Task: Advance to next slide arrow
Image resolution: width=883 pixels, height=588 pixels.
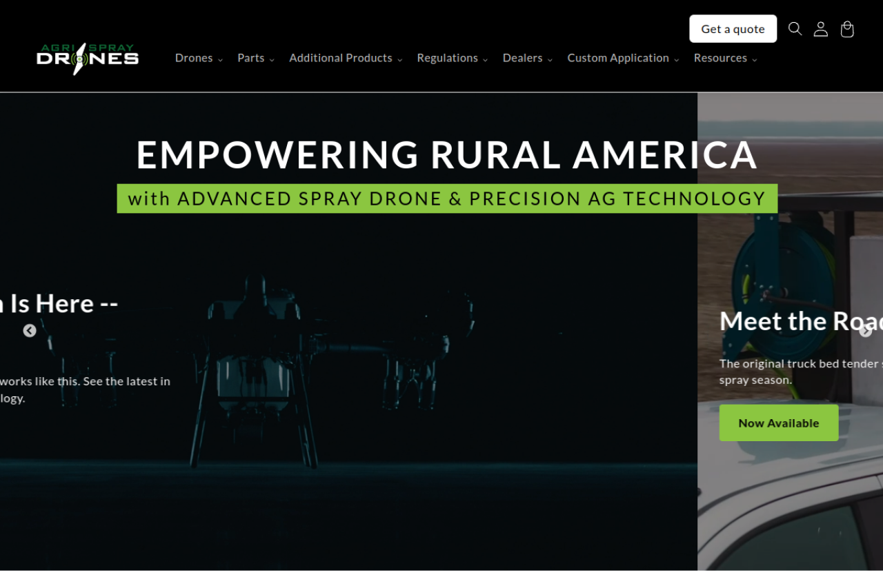Action: tap(865, 331)
